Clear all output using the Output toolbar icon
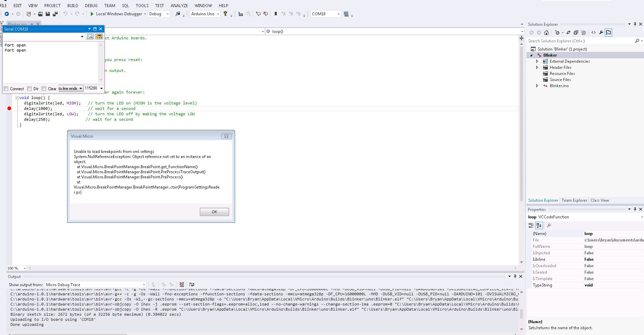644x335 pixels. point(182,284)
